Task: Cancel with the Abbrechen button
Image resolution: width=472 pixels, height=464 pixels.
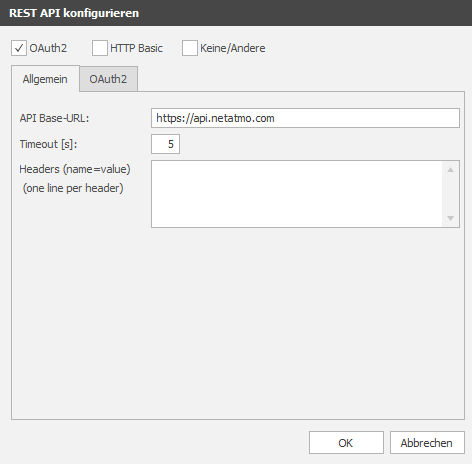Action: pyautogui.click(x=427, y=443)
